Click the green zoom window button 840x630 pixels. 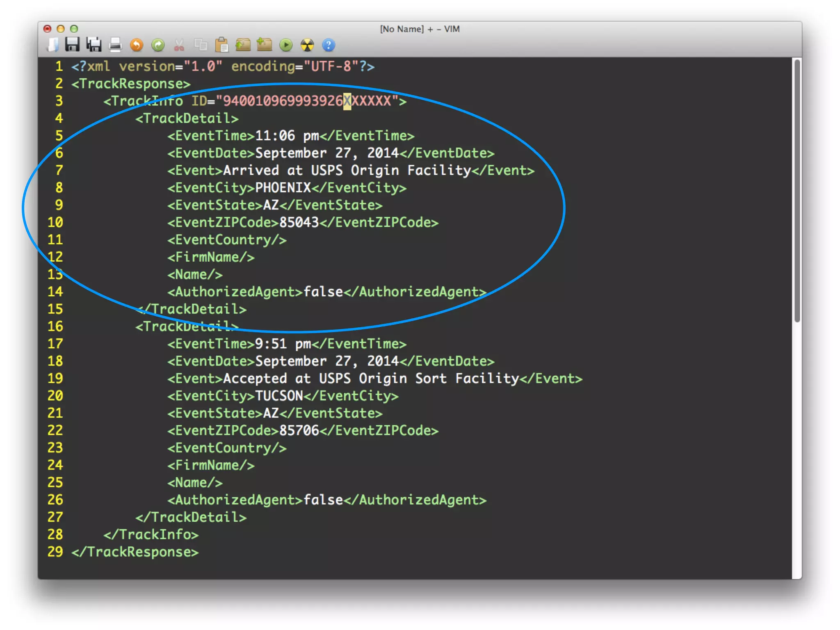74,29
